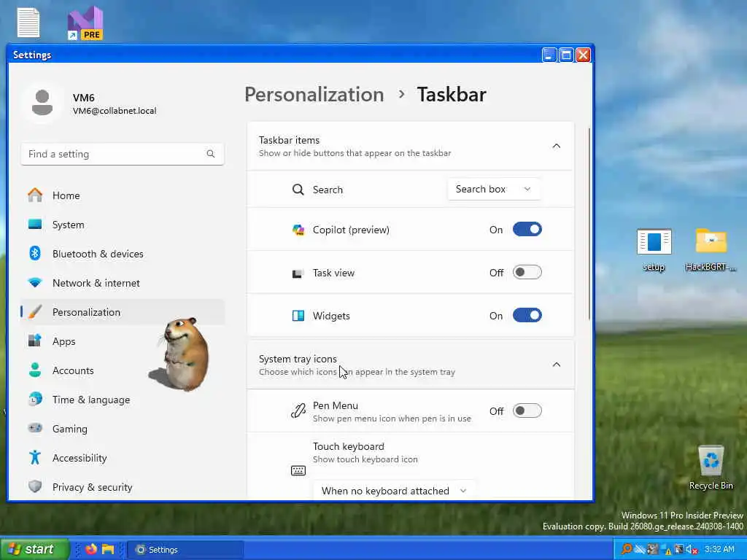The height and width of the screenshot is (560, 747).
Task: Open Privacy & security settings
Action: click(x=123, y=486)
